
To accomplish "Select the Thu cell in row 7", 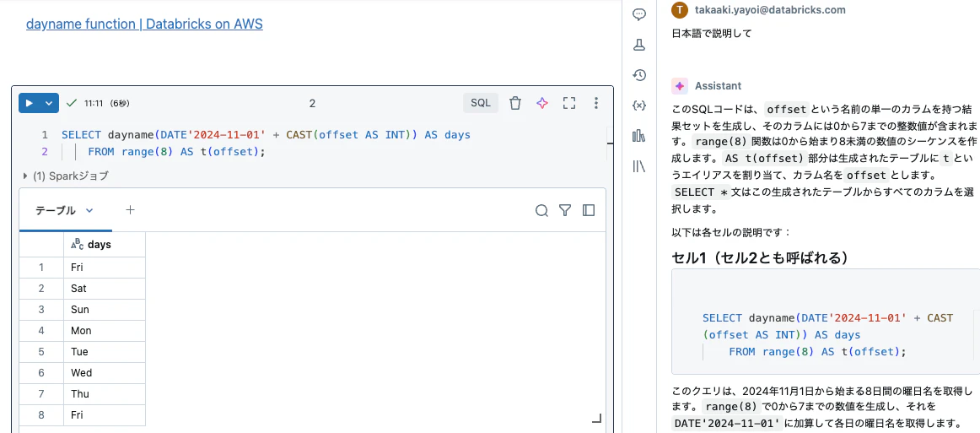I will click(x=105, y=393).
